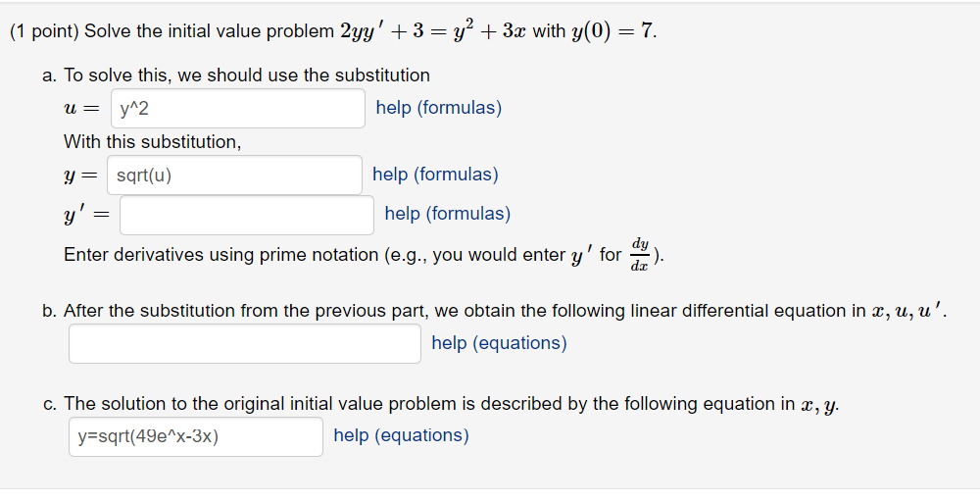Click the "With this substitution," text
This screenshot has width=980, height=502.
(152, 142)
